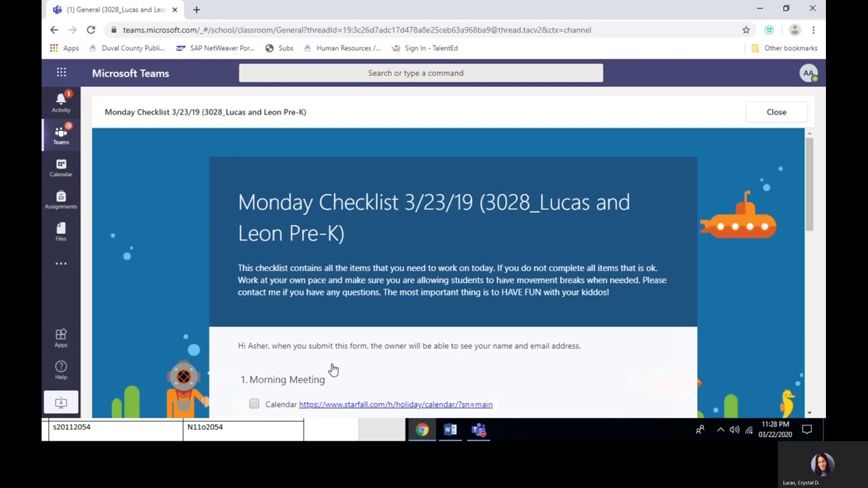
Task: Click the network icon in system tray
Action: click(749, 430)
